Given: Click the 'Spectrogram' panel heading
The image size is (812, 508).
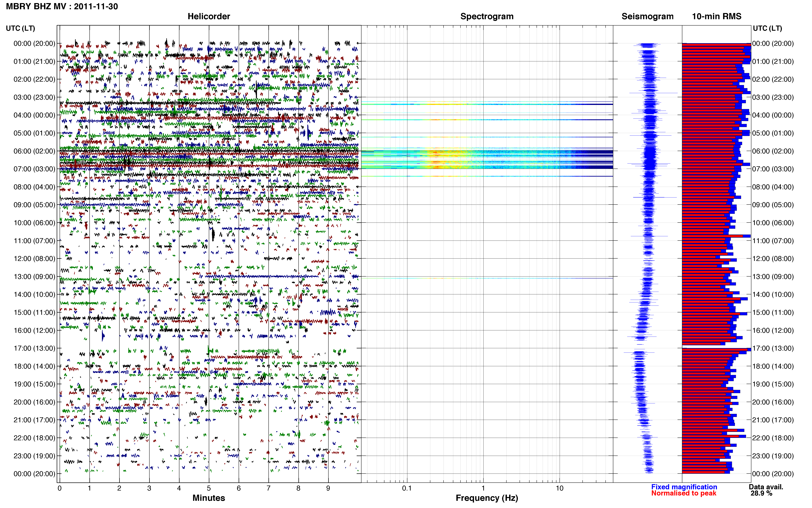Looking at the screenshot, I should [487, 16].
